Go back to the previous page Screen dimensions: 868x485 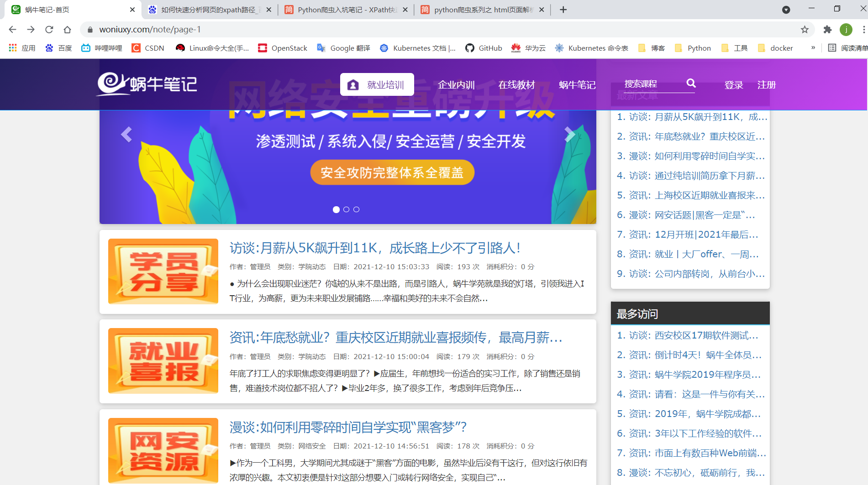click(12, 30)
